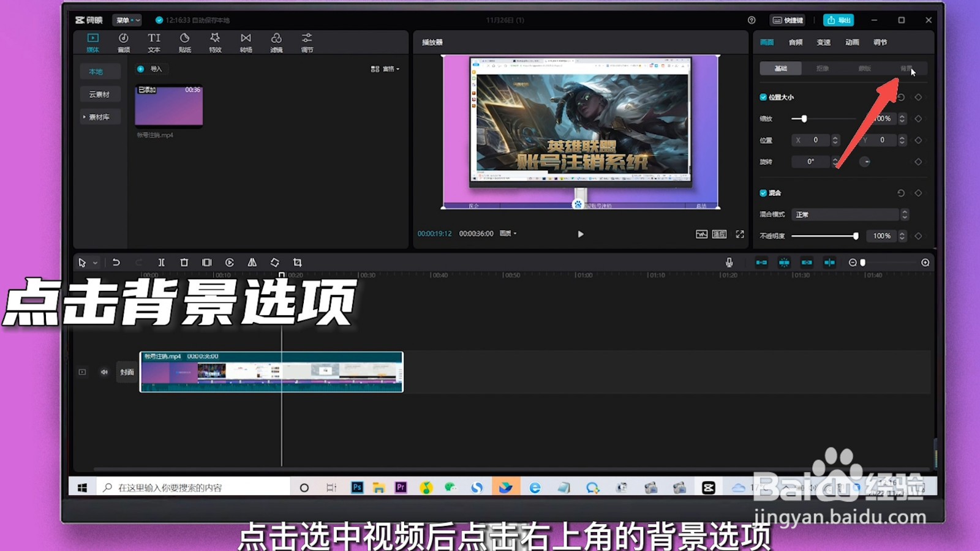Click the 适应 fit ratio icon in player
The height and width of the screenshot is (551, 980).
click(x=720, y=234)
